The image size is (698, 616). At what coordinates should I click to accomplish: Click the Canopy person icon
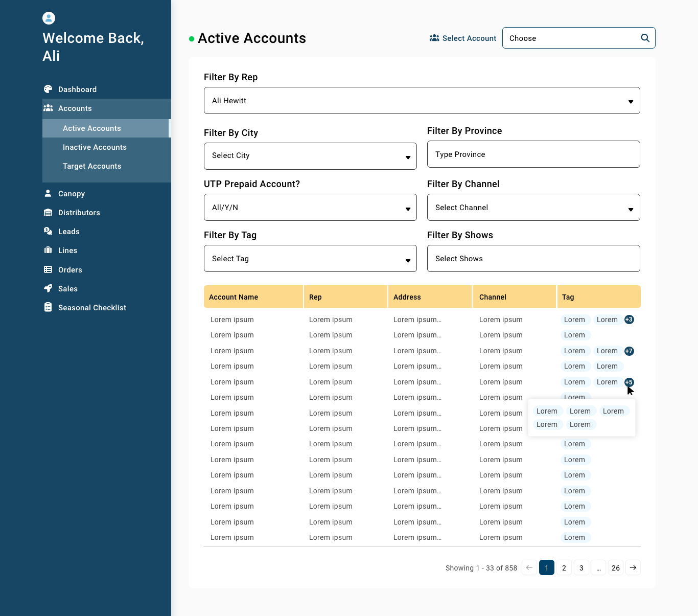pos(48,193)
